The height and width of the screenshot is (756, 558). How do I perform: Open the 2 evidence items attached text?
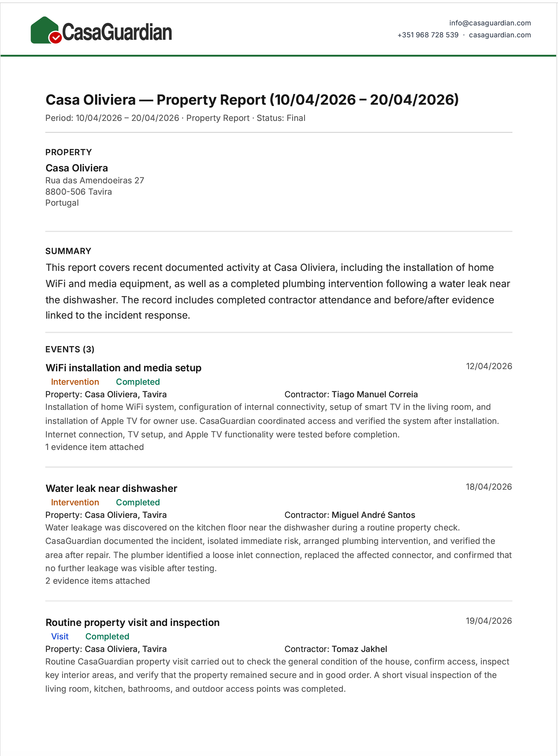[x=98, y=581]
